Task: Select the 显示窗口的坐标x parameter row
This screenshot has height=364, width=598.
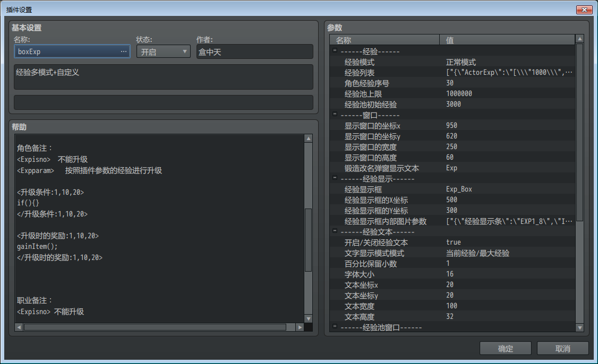Action: click(452, 125)
